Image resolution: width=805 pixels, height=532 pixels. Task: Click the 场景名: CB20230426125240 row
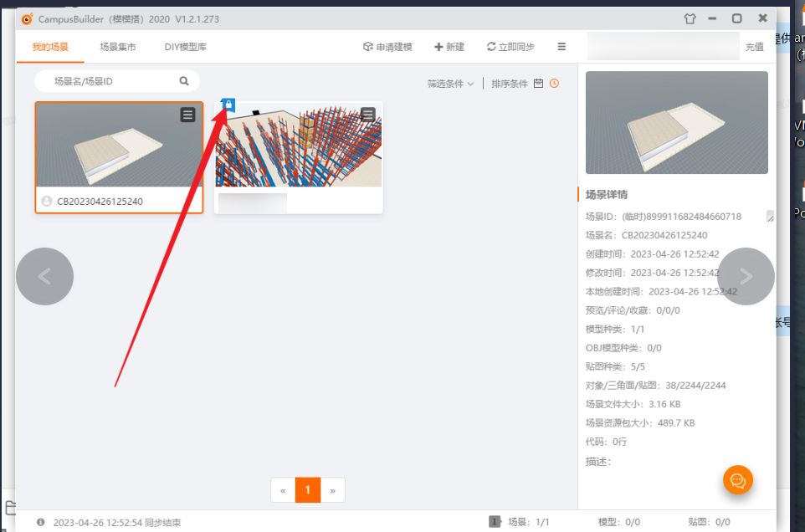[646, 236]
